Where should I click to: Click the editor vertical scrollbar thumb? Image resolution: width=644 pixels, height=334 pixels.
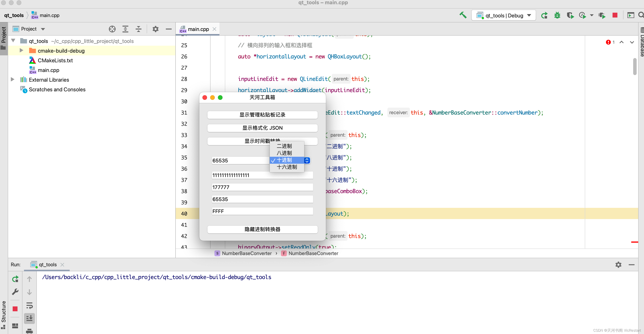pos(635,67)
